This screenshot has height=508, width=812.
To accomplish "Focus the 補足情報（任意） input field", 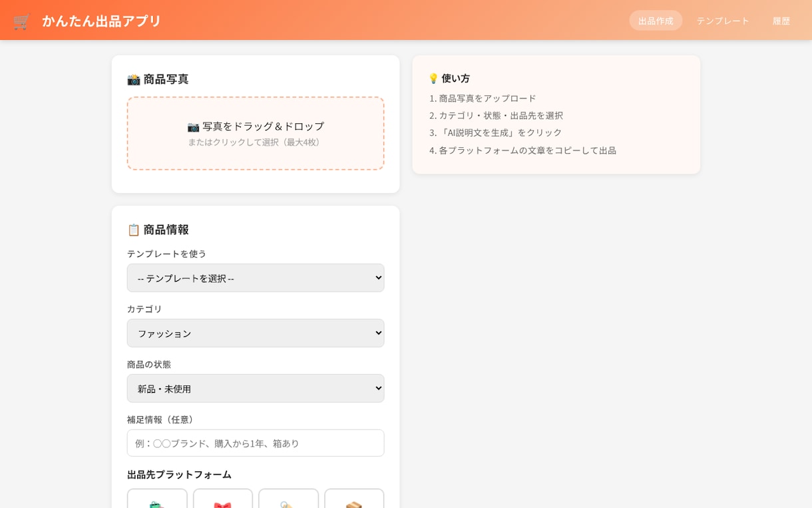I will click(256, 443).
